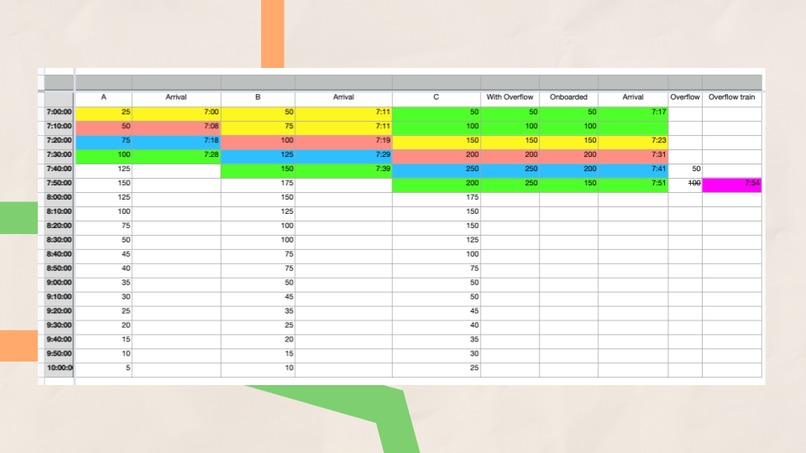The height and width of the screenshot is (453, 806).
Task: Select the blue 7:41 arrival cell
Action: (633, 169)
